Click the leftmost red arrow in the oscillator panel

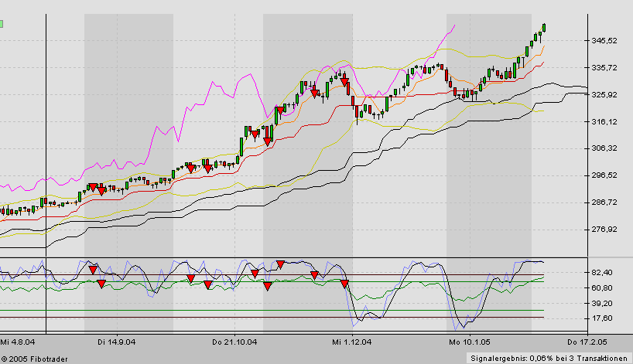pyautogui.click(x=92, y=270)
